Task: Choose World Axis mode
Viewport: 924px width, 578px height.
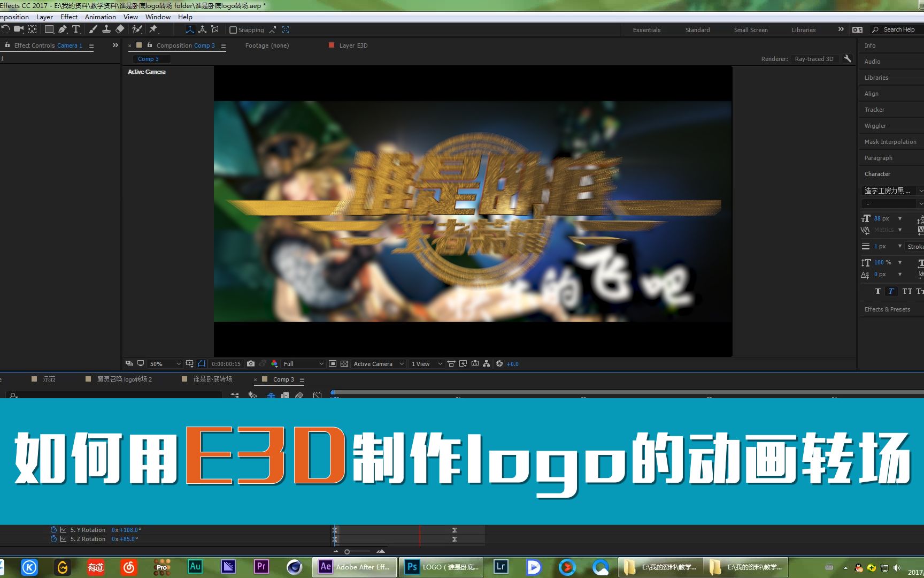Action: [202, 29]
